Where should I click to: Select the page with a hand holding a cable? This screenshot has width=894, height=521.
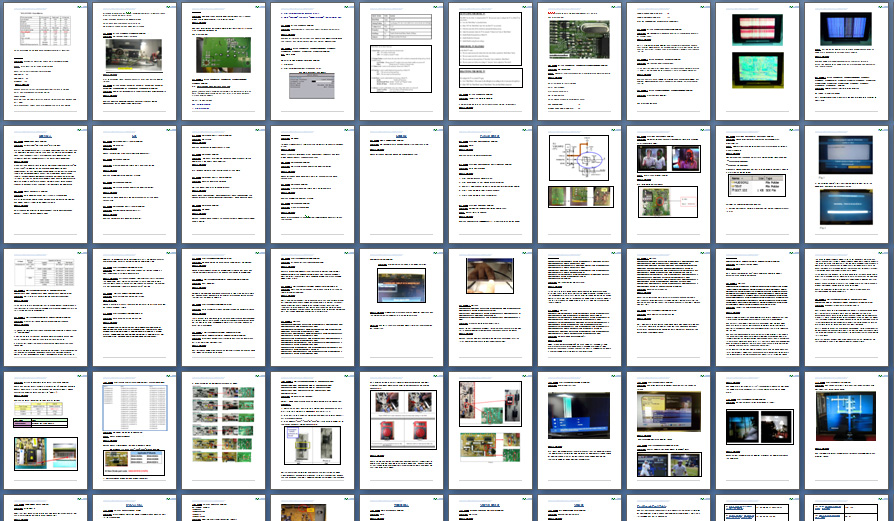click(490, 308)
